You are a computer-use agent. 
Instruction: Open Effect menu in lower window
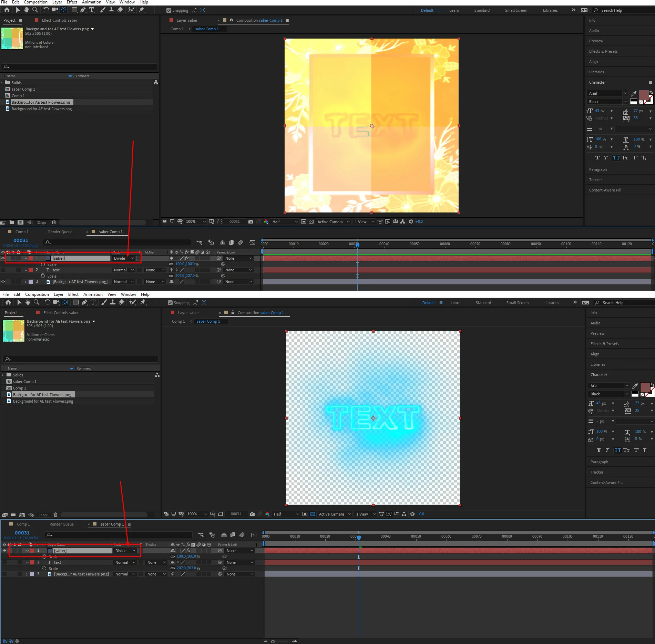pos(73,294)
